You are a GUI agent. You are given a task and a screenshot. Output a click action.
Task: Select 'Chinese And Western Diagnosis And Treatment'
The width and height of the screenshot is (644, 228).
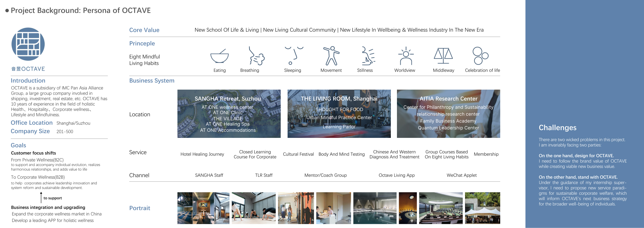point(394,154)
